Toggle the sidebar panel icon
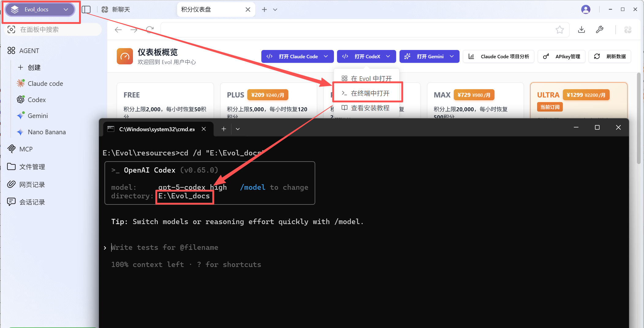Image resolution: width=644 pixels, height=328 pixels. [86, 10]
